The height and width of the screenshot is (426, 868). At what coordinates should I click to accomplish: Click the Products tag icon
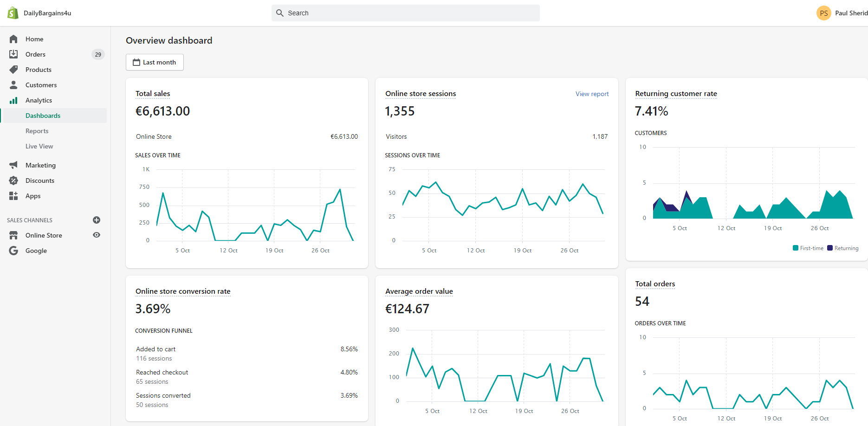[x=13, y=70]
